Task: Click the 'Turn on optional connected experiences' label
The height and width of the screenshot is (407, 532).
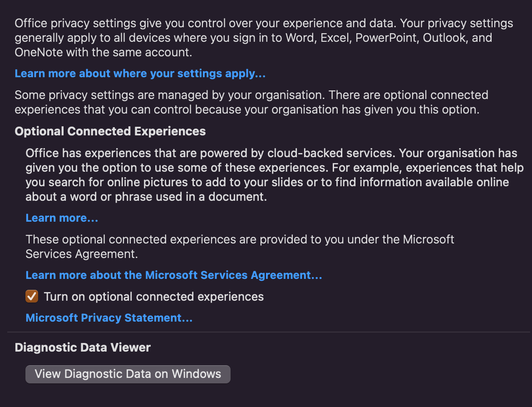Action: pyautogui.click(x=153, y=297)
